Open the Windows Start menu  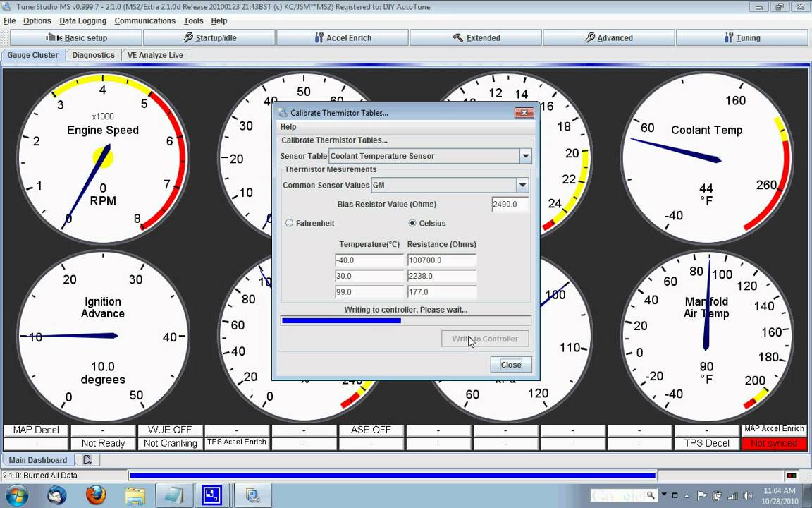point(17,496)
